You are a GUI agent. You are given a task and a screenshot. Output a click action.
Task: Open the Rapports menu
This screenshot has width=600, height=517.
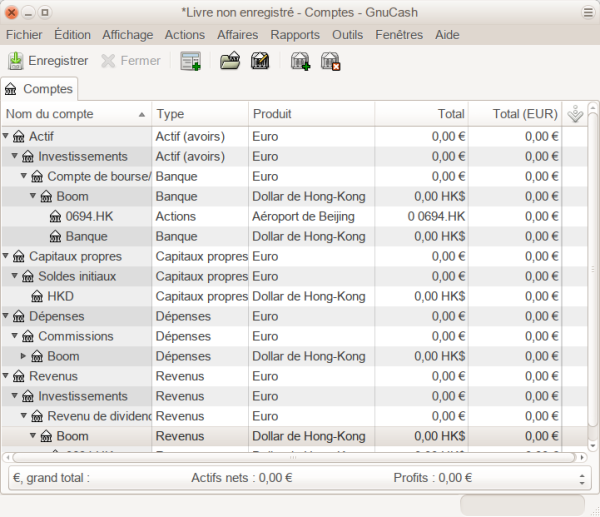click(x=294, y=34)
